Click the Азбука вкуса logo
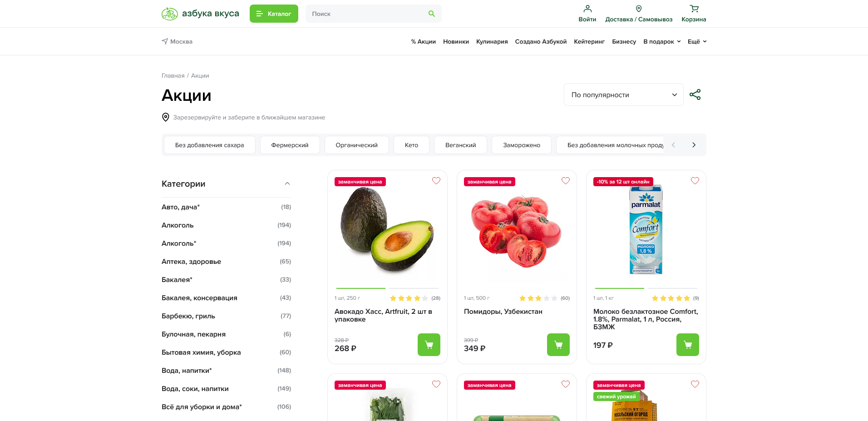This screenshot has width=868, height=421. pyautogui.click(x=200, y=14)
